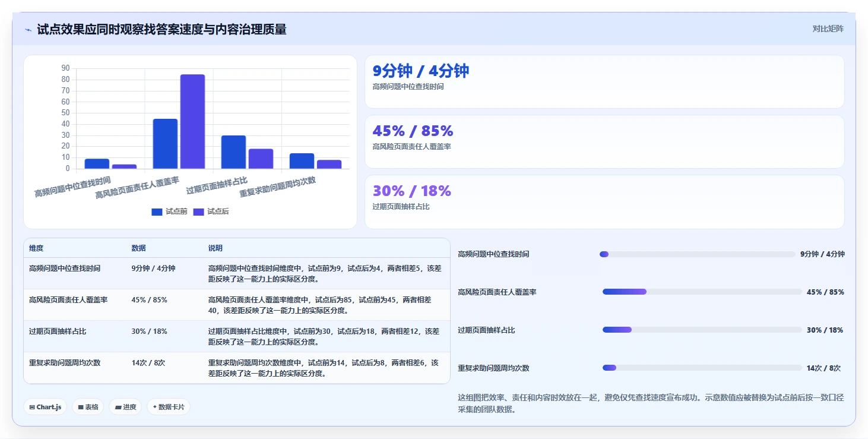Click table cell 重复求助问题周均次数
The height and width of the screenshot is (439, 868).
[65, 363]
